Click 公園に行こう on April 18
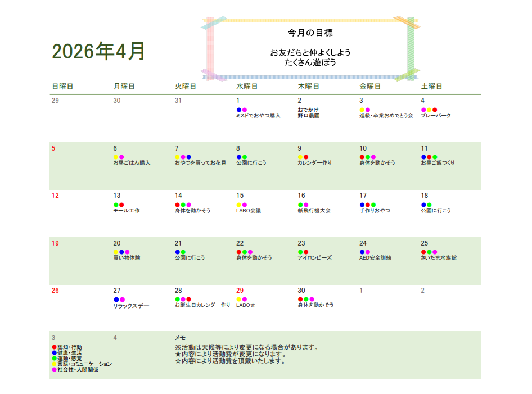The height and width of the screenshot is (394, 532). coord(436,211)
